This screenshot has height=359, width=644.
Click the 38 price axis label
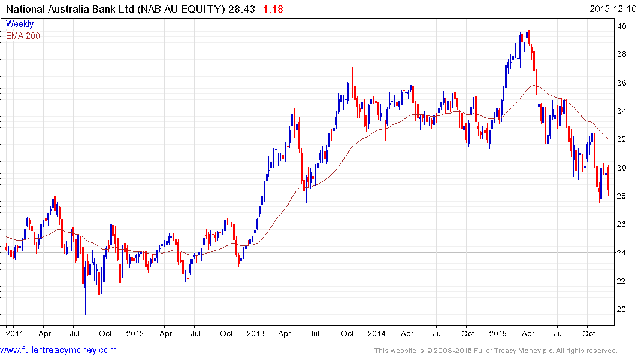click(x=622, y=54)
